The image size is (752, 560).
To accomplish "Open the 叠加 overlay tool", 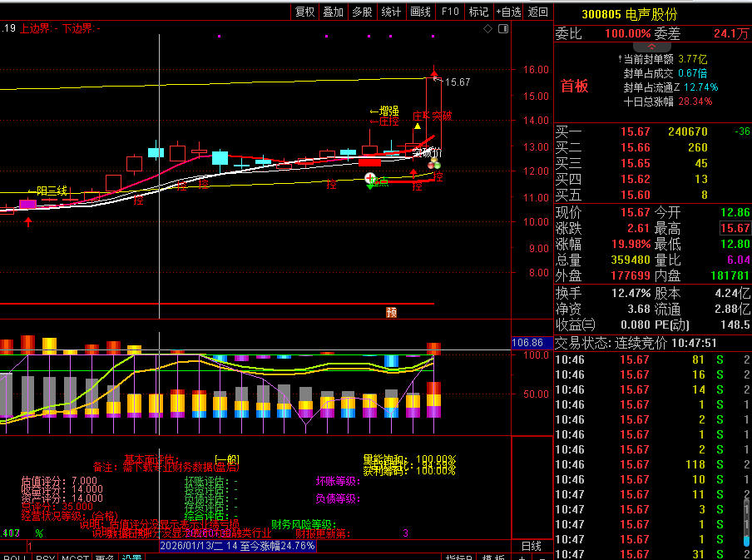I will [334, 12].
